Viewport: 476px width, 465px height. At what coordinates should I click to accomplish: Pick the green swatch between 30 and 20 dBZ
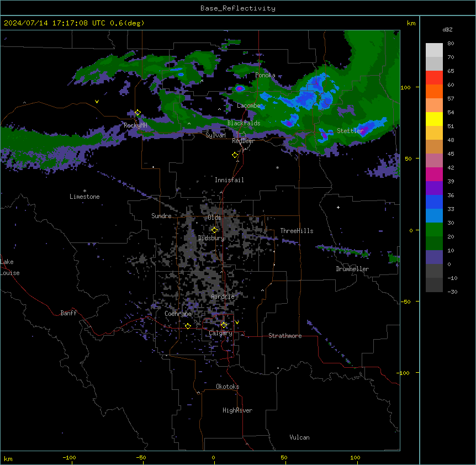tap(434, 230)
